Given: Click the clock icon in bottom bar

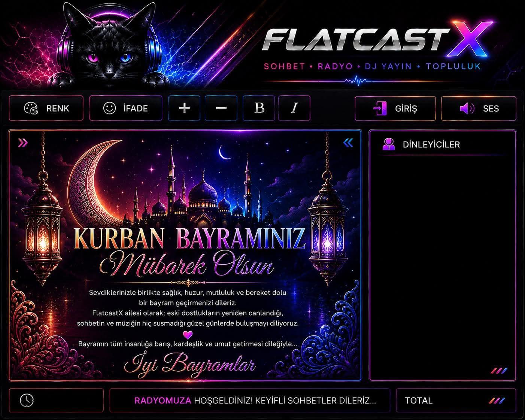Looking at the screenshot, I should pyautogui.click(x=27, y=400).
